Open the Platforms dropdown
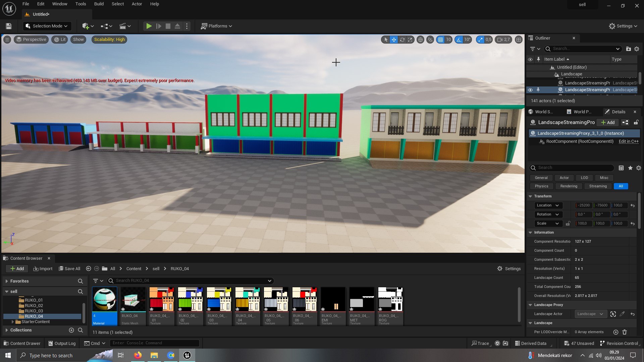The image size is (644, 362). tap(216, 26)
